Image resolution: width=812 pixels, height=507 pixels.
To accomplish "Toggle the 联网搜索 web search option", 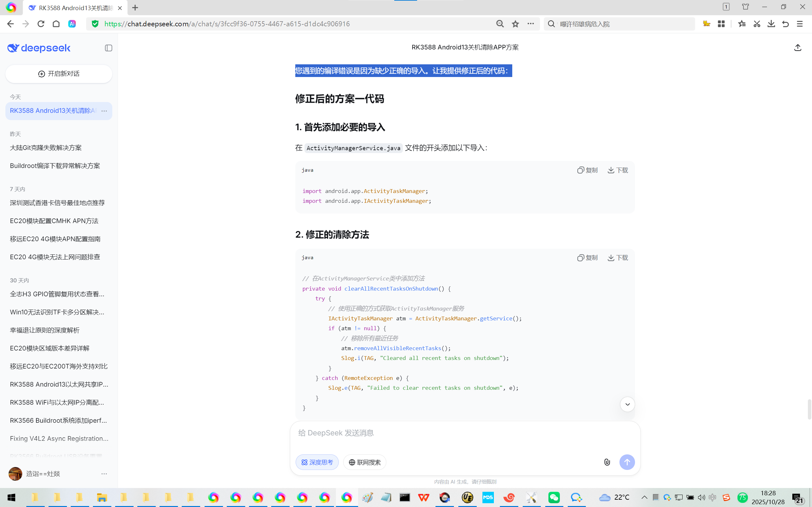I will 364,462.
